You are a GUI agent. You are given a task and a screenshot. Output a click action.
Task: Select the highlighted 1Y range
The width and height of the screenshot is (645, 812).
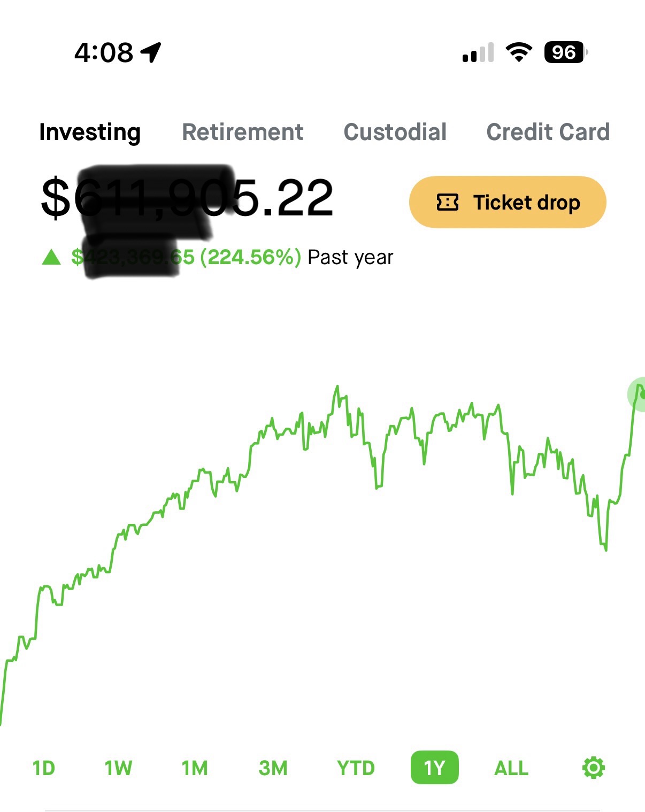[x=434, y=768]
